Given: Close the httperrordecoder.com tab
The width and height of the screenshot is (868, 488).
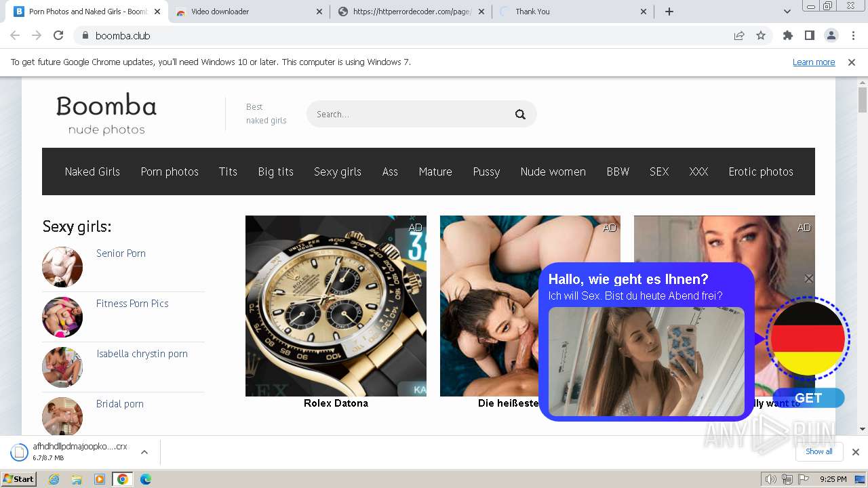Looking at the screenshot, I should (481, 12).
